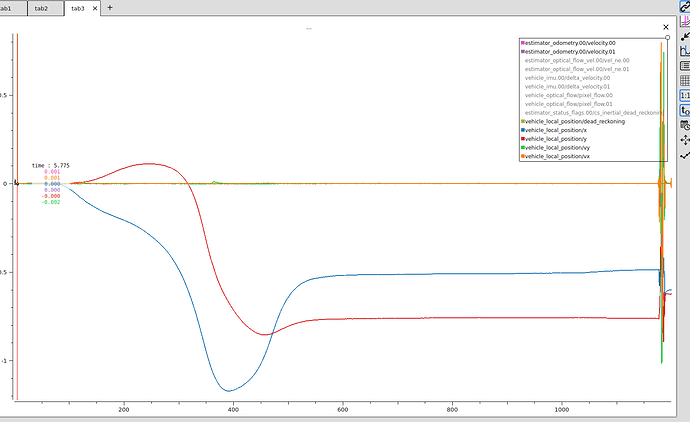The width and height of the screenshot is (690, 422).
Task: Enable hidden vehicle_imu.00/delta_velocity.00 curve in legend
Action: (x=567, y=78)
